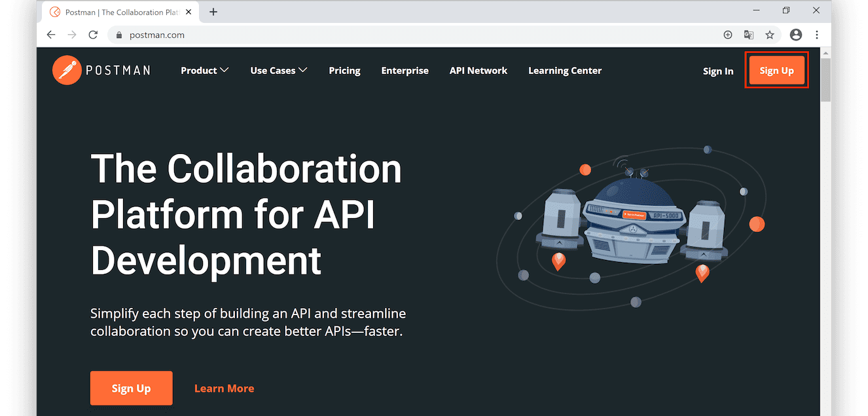Click the vertical scrollbar thumb
868x416 pixels.
point(825,79)
